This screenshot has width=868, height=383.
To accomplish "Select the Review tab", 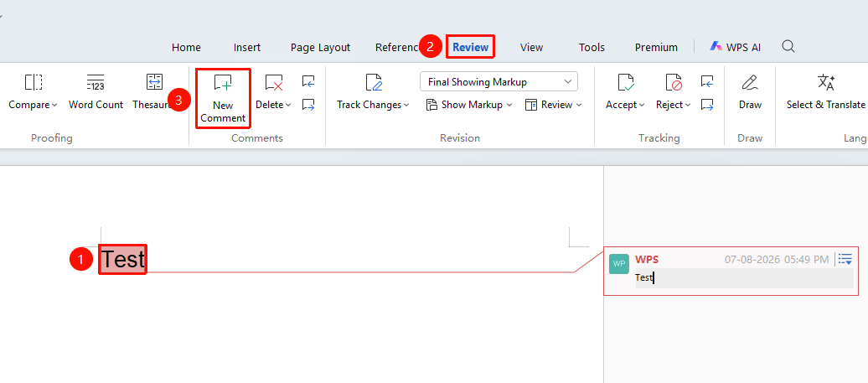I will pos(471,47).
